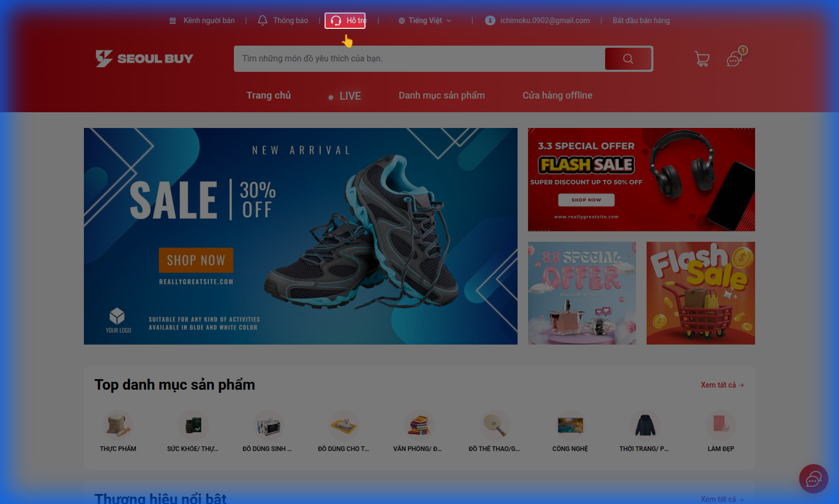Open the floating chat support bubble
Viewport: 839px width, 504px height.
(x=813, y=479)
